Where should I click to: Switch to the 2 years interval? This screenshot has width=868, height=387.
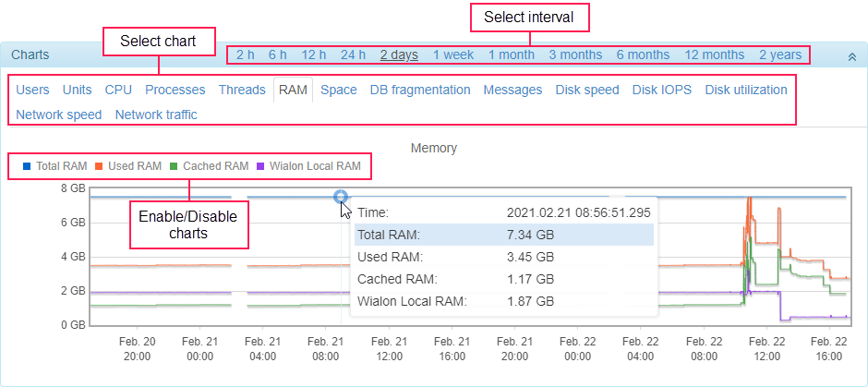coord(780,54)
